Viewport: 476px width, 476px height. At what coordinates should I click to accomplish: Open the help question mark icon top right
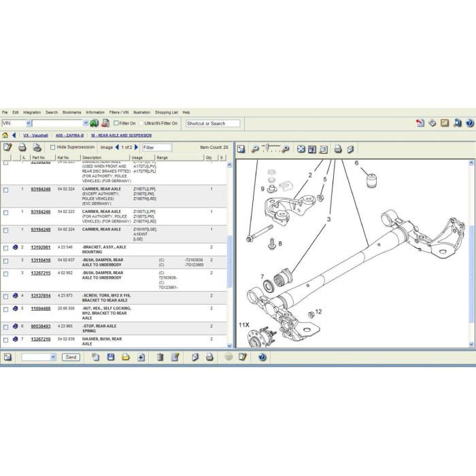tap(470, 123)
